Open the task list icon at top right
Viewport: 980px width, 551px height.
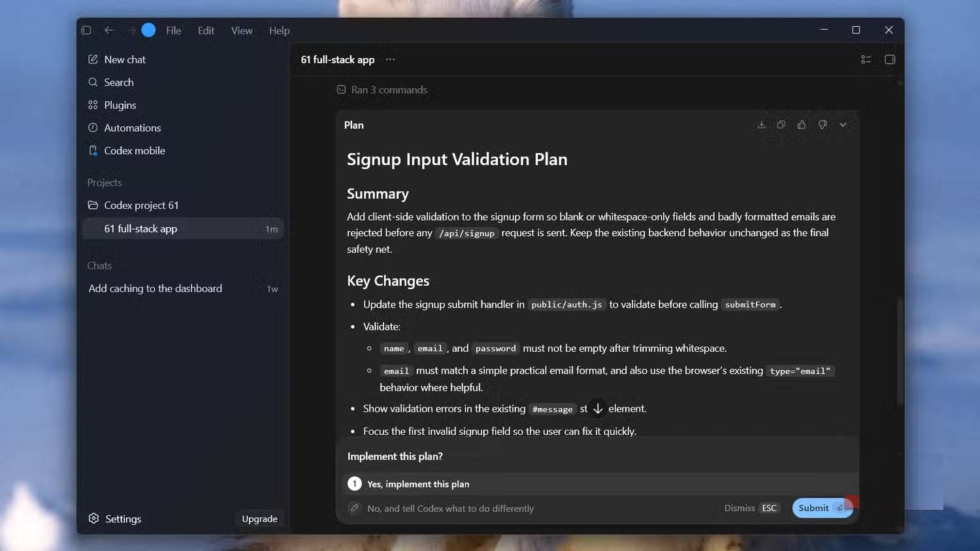(x=866, y=59)
